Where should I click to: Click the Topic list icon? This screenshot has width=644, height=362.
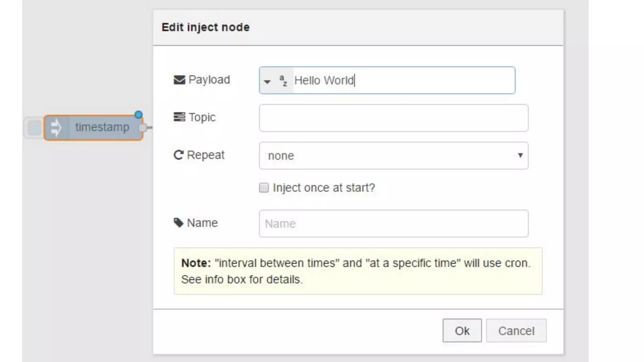(179, 117)
